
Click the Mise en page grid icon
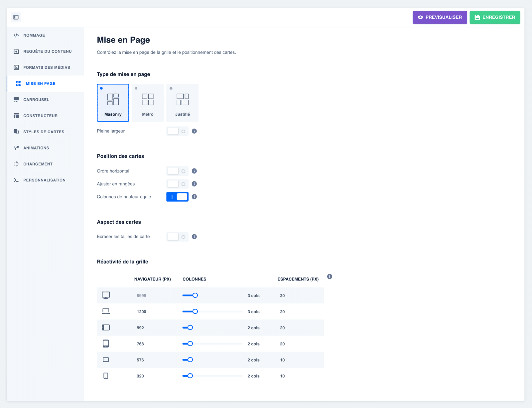19,84
